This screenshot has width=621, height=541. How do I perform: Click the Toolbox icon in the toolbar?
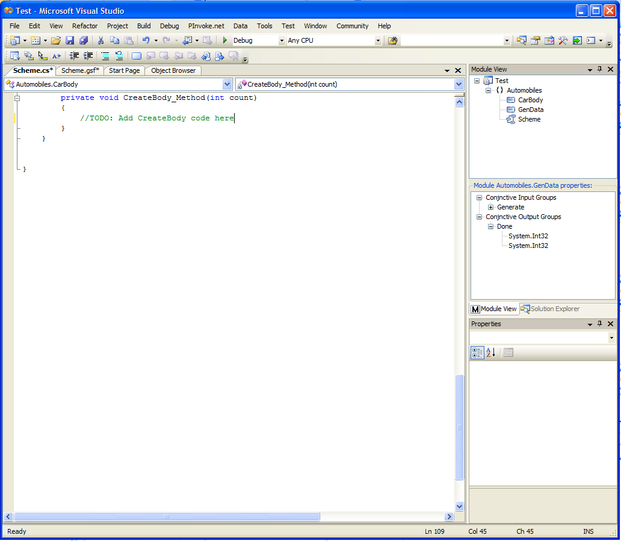pyautogui.click(x=563, y=41)
